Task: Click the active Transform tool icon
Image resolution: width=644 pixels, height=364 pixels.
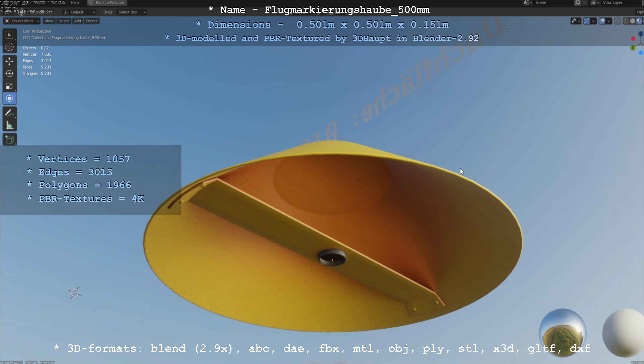Action: [9, 98]
